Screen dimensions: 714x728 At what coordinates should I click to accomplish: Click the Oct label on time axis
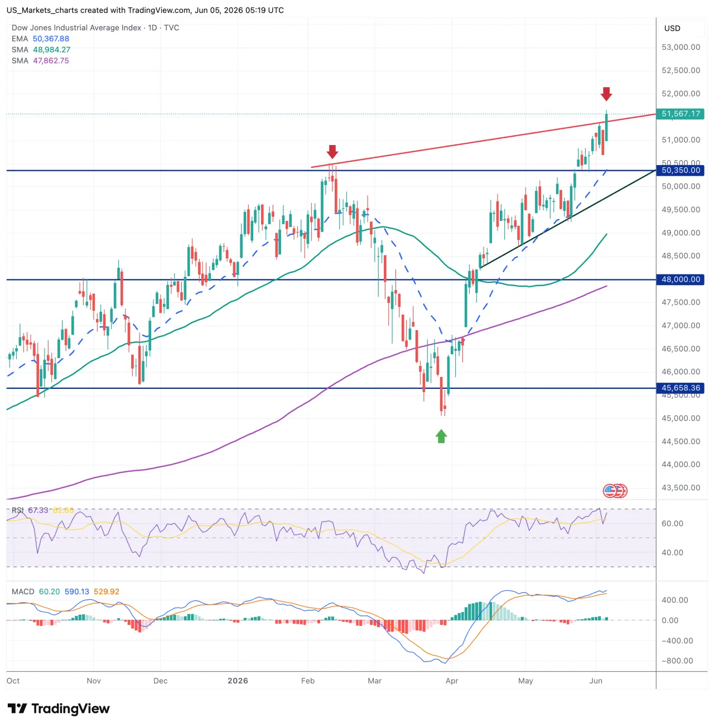(x=13, y=681)
